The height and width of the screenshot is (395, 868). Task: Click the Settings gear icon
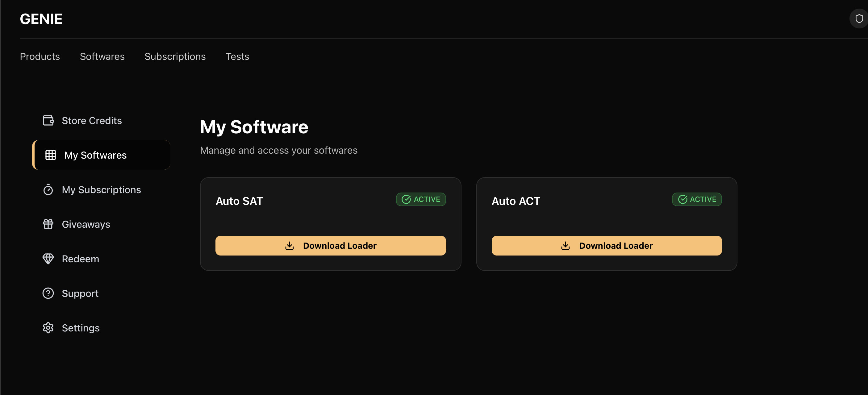[48, 328]
